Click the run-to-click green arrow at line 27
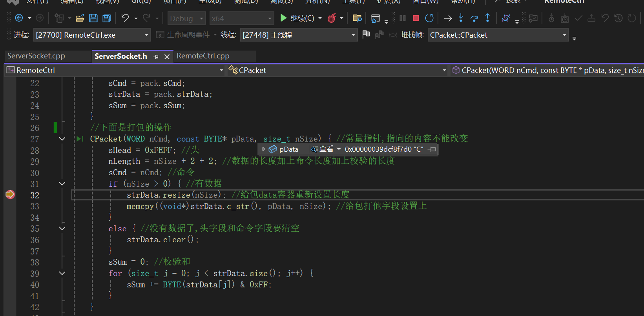The height and width of the screenshot is (316, 644). coord(80,139)
